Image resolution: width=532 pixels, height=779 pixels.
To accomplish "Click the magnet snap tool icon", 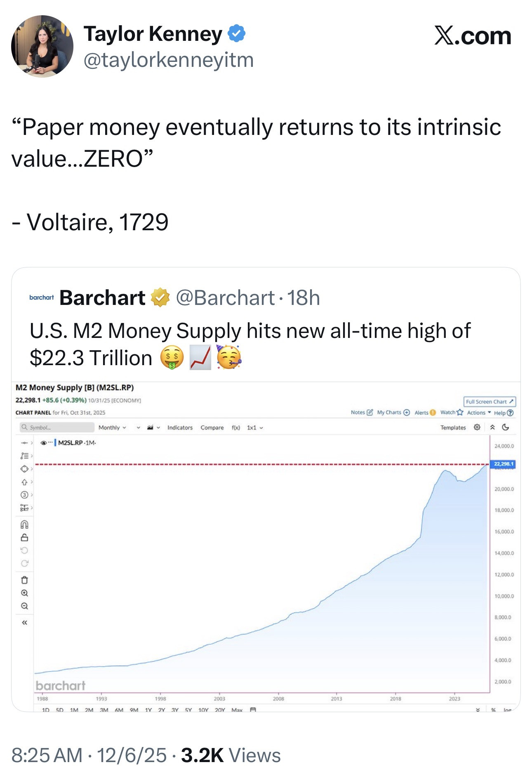I will 24,524.
